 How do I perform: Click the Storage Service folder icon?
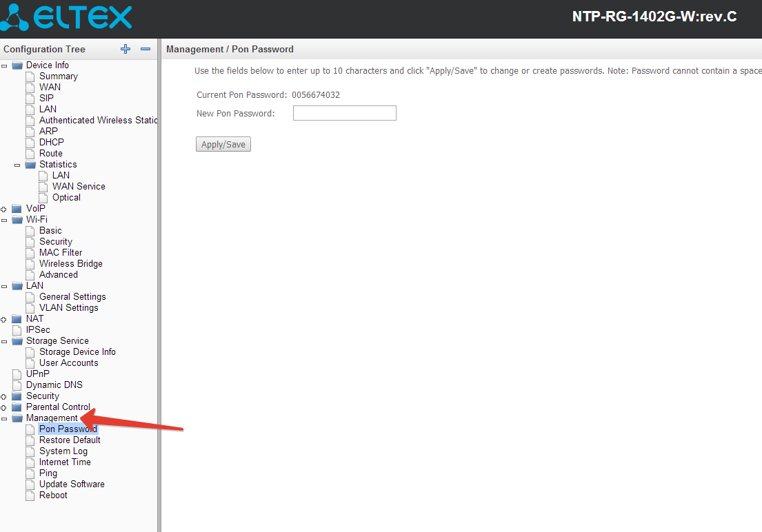(x=17, y=341)
